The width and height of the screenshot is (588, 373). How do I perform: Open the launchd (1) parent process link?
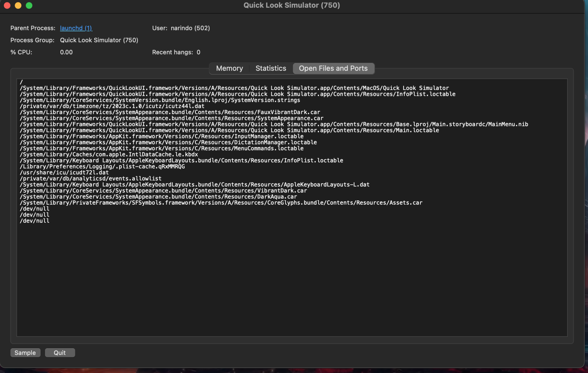tap(76, 28)
